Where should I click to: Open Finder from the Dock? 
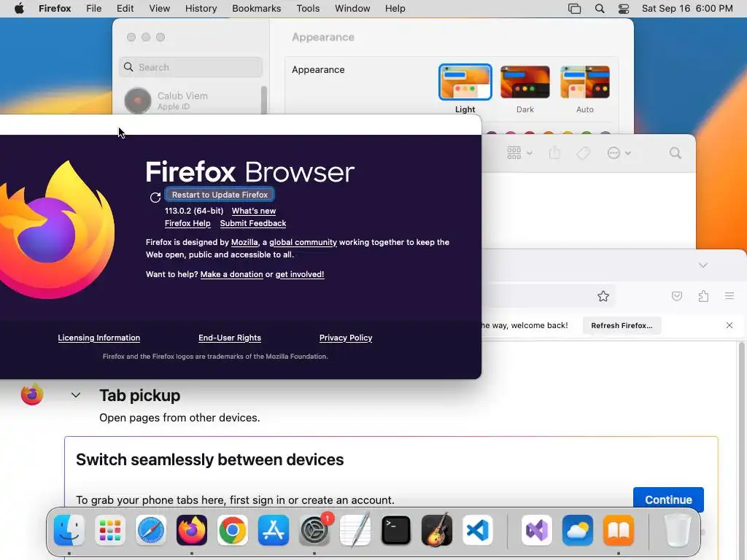coord(69,530)
